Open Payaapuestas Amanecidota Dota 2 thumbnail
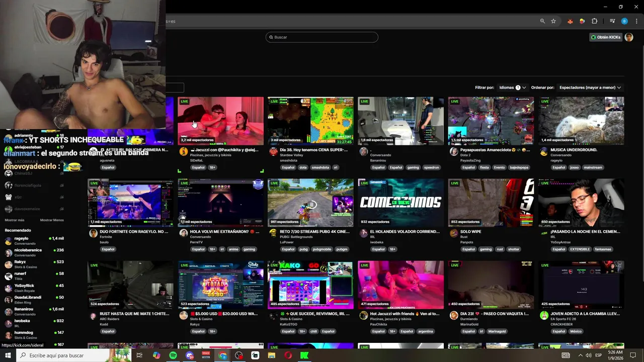 [x=491, y=121]
